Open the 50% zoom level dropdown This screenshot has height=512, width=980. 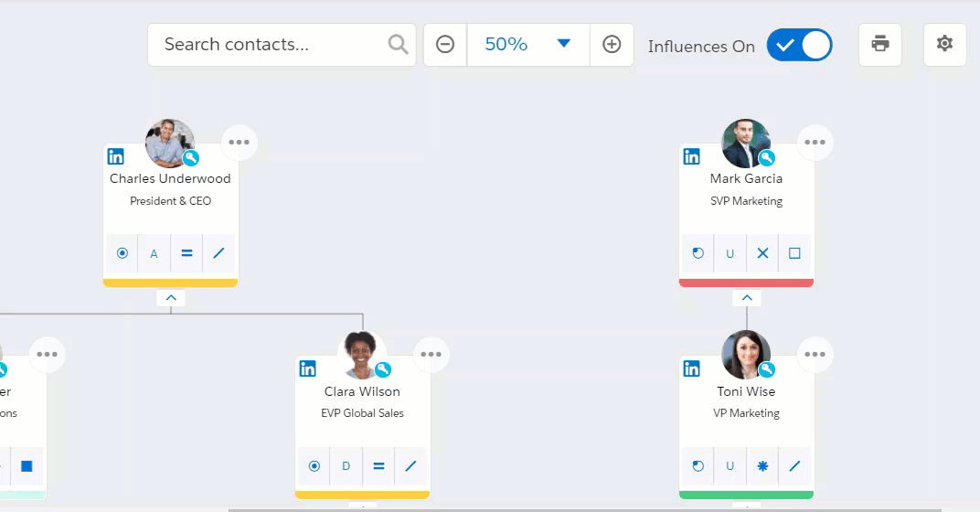[528, 45]
